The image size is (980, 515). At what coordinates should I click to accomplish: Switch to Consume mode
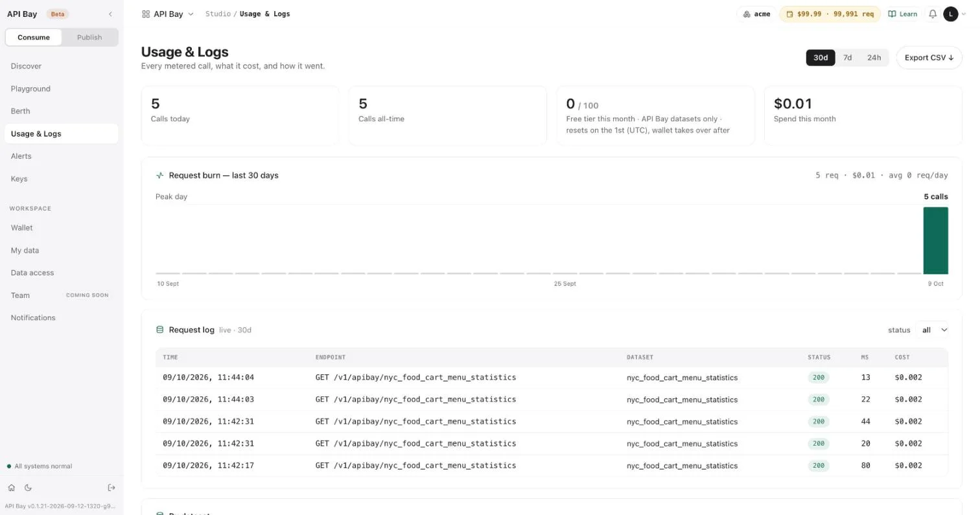click(x=34, y=37)
